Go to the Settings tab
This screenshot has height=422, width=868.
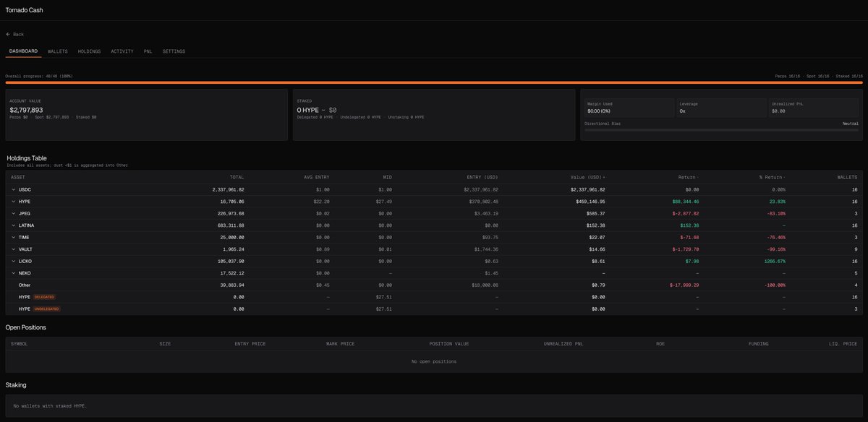click(x=174, y=51)
